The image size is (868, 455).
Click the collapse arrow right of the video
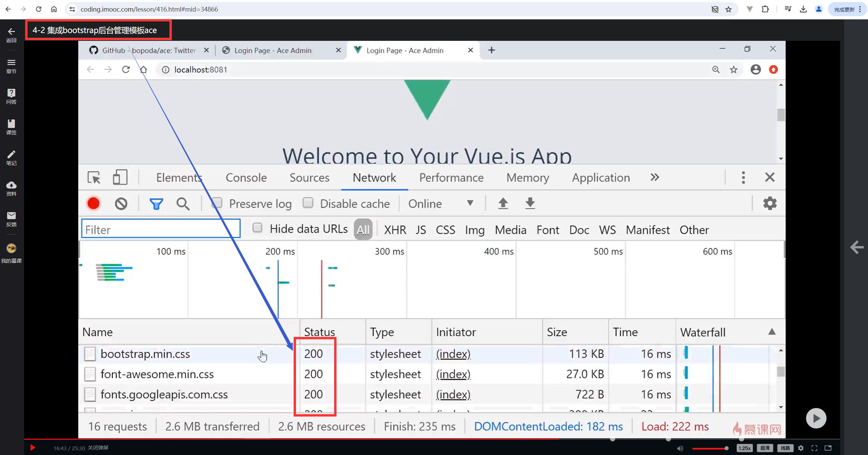coord(856,247)
